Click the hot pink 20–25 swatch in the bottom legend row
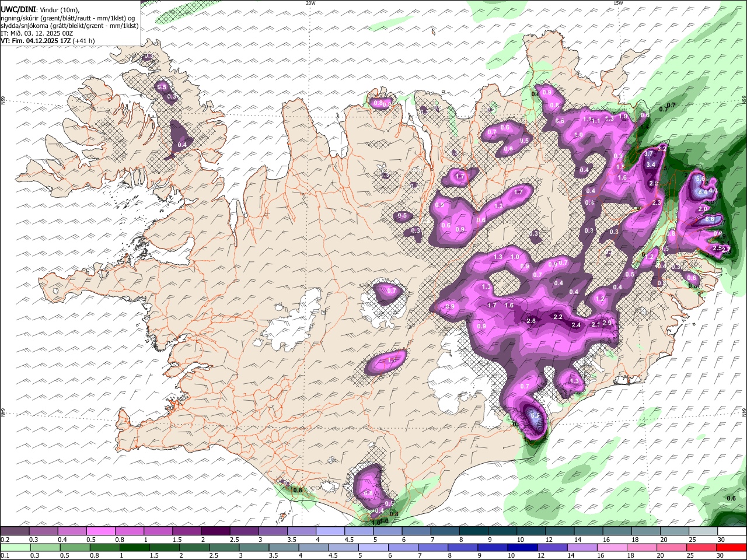This screenshot has width=747, height=560. (671, 547)
